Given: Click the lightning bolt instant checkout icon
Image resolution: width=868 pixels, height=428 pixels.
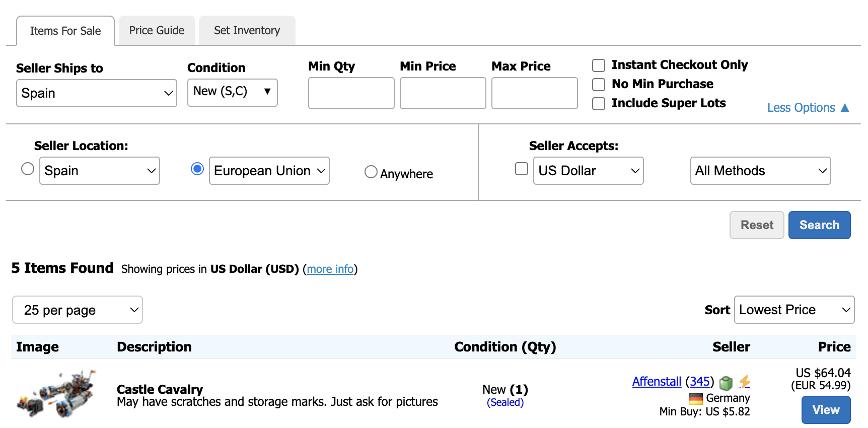Looking at the screenshot, I should click(745, 382).
